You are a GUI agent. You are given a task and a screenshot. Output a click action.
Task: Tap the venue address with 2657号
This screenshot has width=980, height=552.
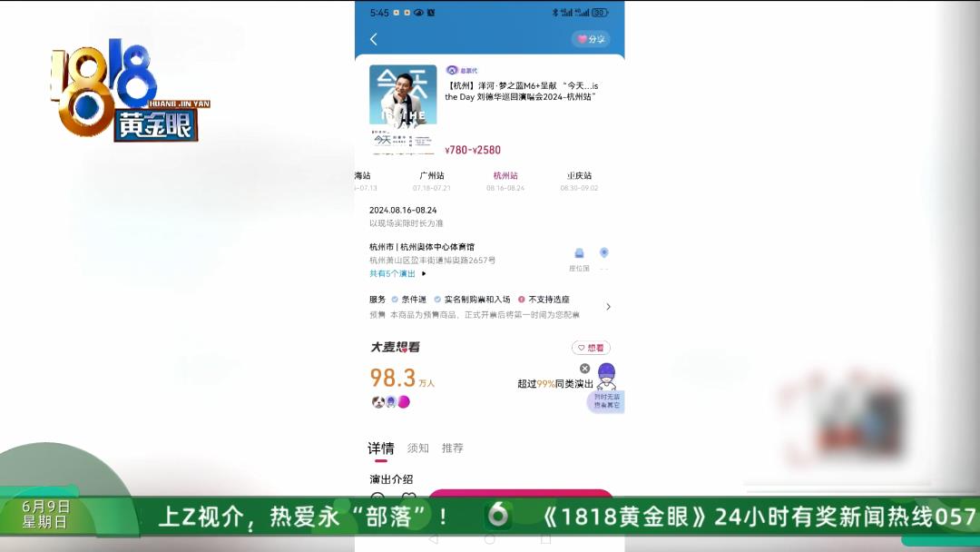pos(433,260)
